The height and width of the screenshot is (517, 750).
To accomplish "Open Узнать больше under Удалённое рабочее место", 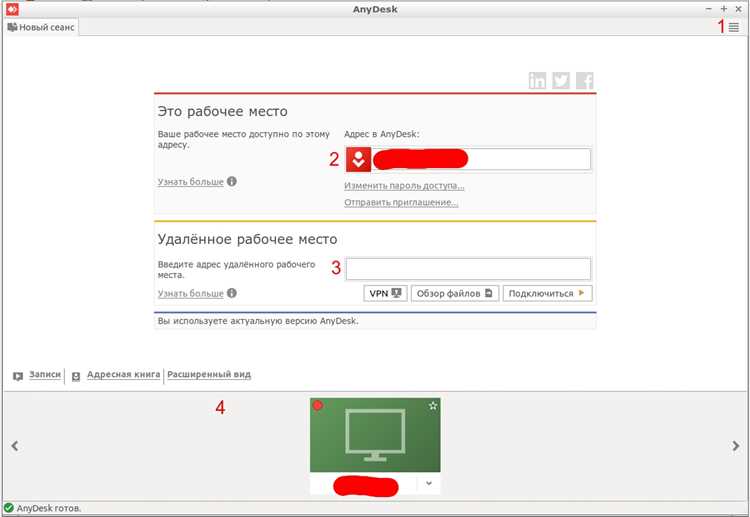I will pyautogui.click(x=190, y=293).
